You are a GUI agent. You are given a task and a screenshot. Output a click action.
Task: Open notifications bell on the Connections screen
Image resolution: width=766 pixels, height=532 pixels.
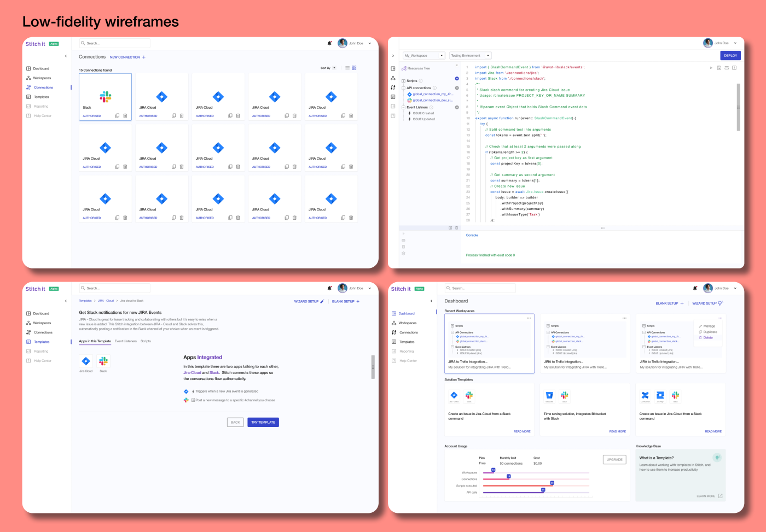pyautogui.click(x=329, y=43)
